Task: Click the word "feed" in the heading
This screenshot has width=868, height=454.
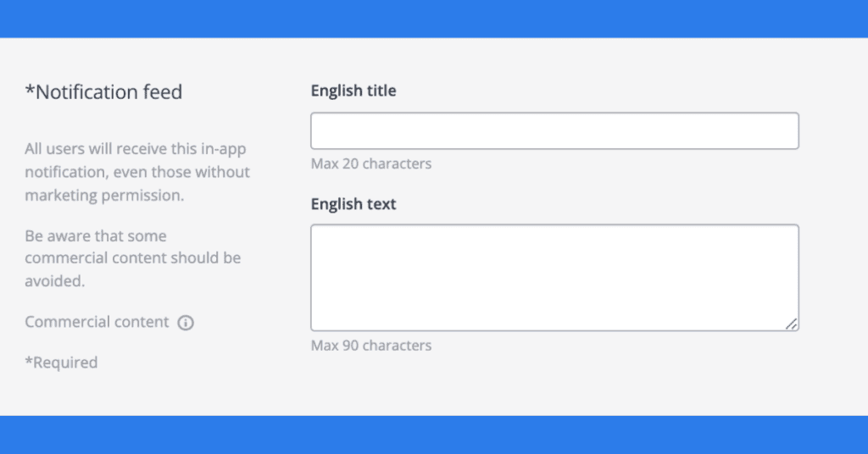Action: (163, 92)
